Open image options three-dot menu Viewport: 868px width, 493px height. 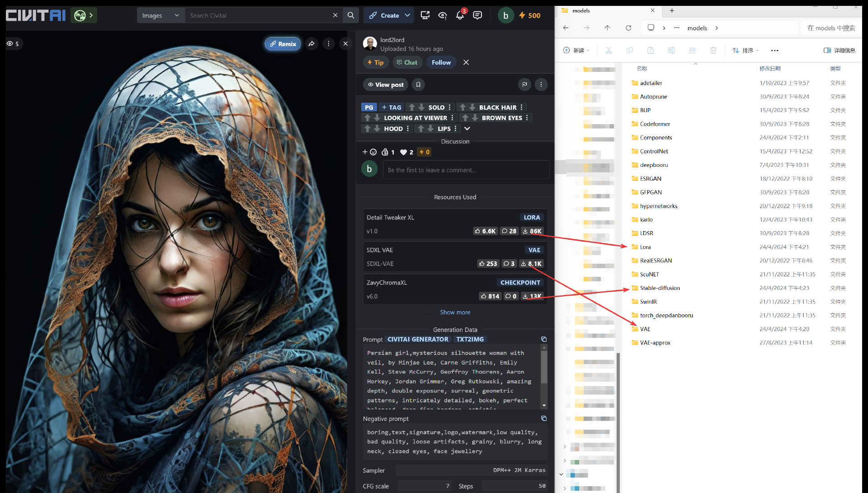[x=329, y=44]
